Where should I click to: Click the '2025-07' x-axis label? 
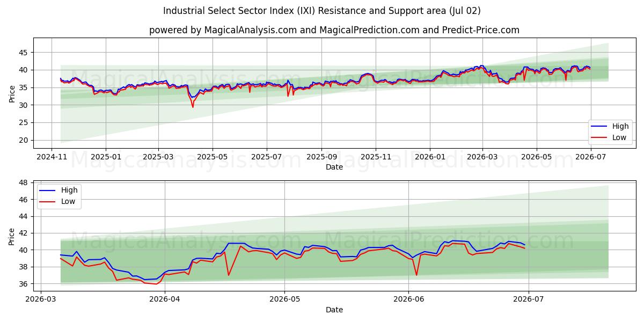(x=267, y=157)
